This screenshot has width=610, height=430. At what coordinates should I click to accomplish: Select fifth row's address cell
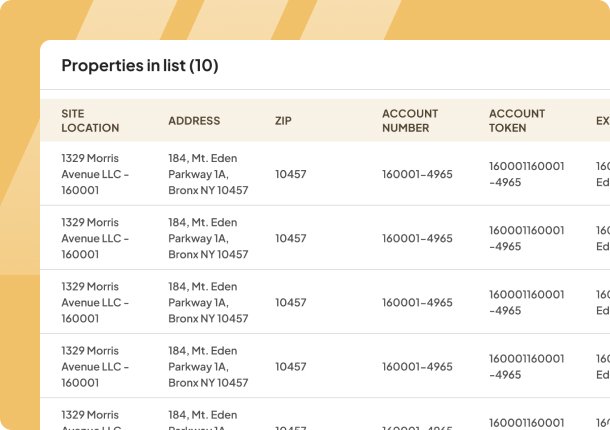click(208, 418)
